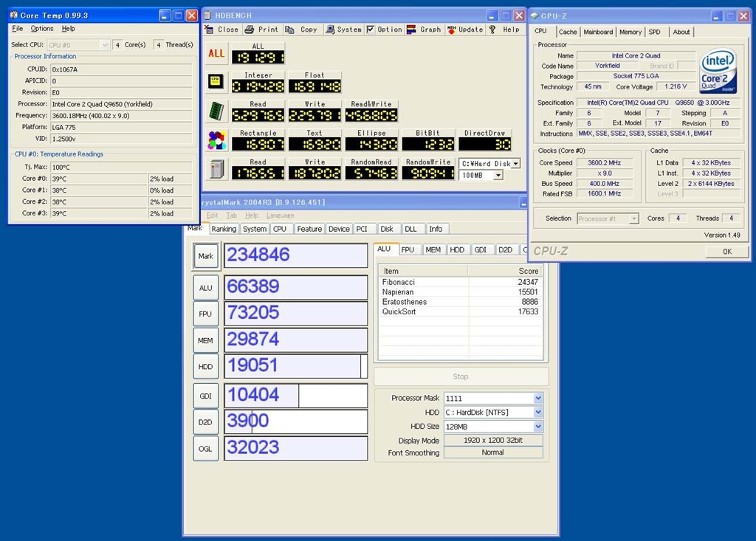Click the Copy icon in HDBENCH toolbar
The width and height of the screenshot is (756, 541).
click(x=289, y=30)
